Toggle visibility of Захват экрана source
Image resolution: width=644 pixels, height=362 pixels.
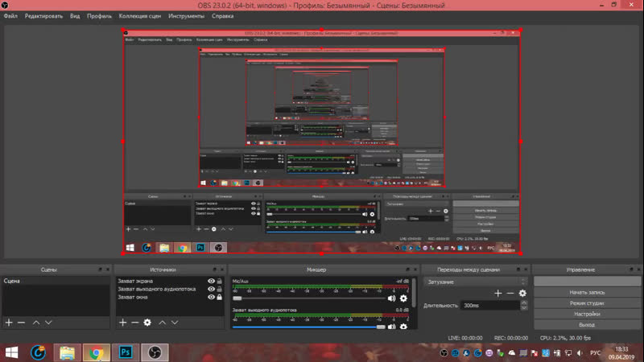click(x=211, y=281)
